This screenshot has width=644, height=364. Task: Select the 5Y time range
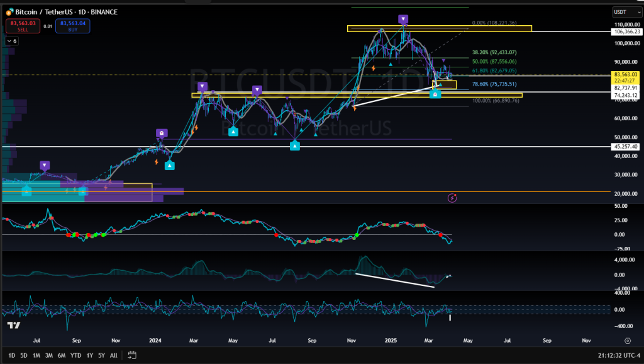coord(101,355)
